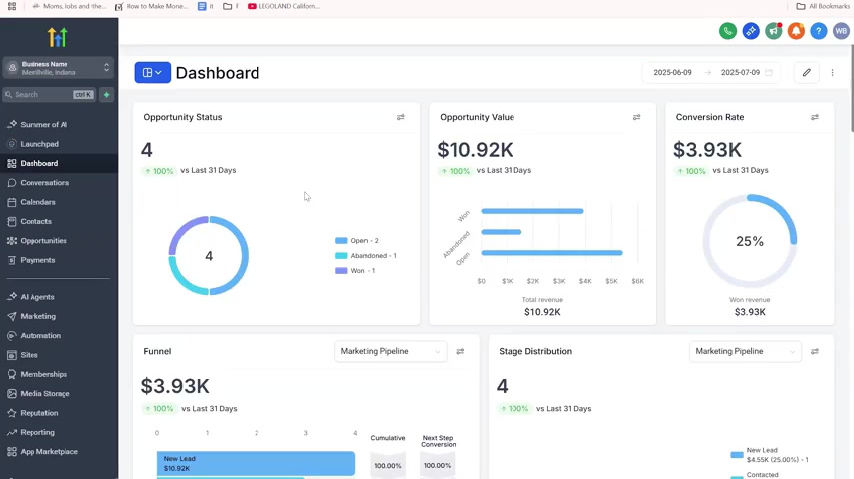Toggle the Won legend entry
Viewport: 854px width, 479px height.
(355, 270)
